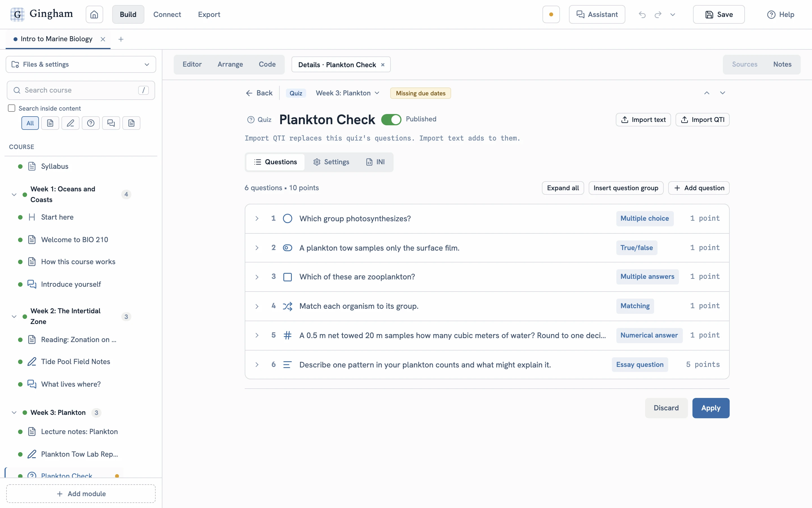The image size is (812, 508).
Task: Open the Arrange view tab
Action: pyautogui.click(x=230, y=65)
